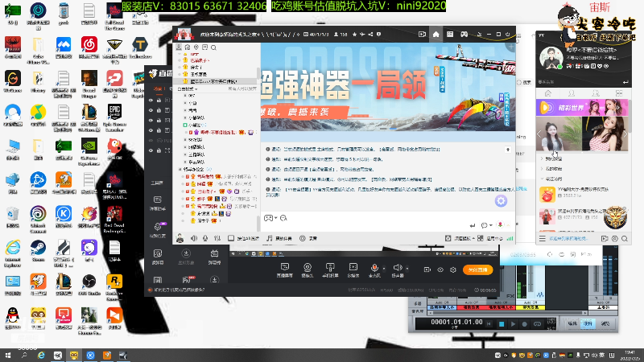Image resolution: width=644 pixels, height=362 pixels.
Task: Toggle the loop button in the DAW transport
Action: [x=537, y=324]
